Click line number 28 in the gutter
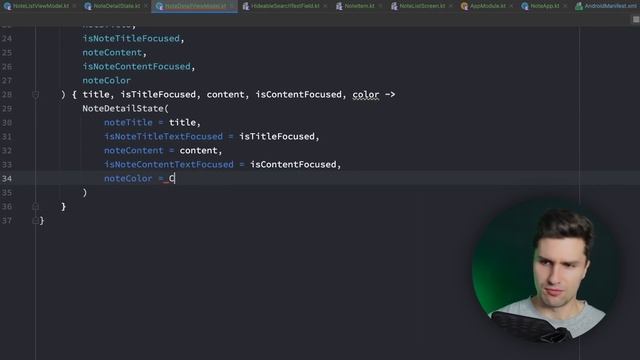The image size is (640, 360). pyautogui.click(x=7, y=94)
